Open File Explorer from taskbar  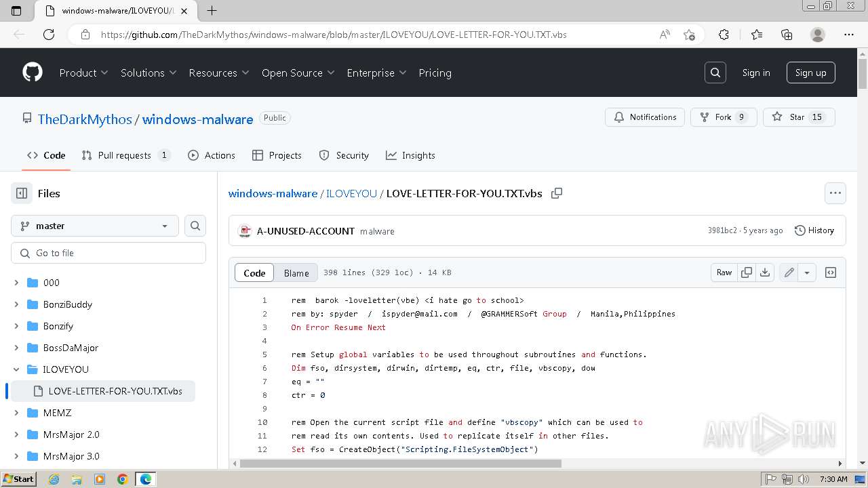tap(77, 479)
